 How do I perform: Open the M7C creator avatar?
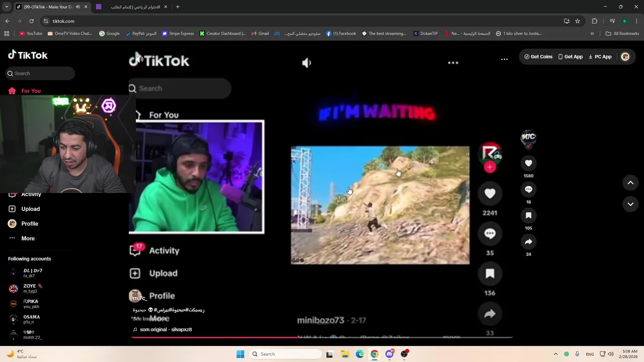click(x=528, y=137)
